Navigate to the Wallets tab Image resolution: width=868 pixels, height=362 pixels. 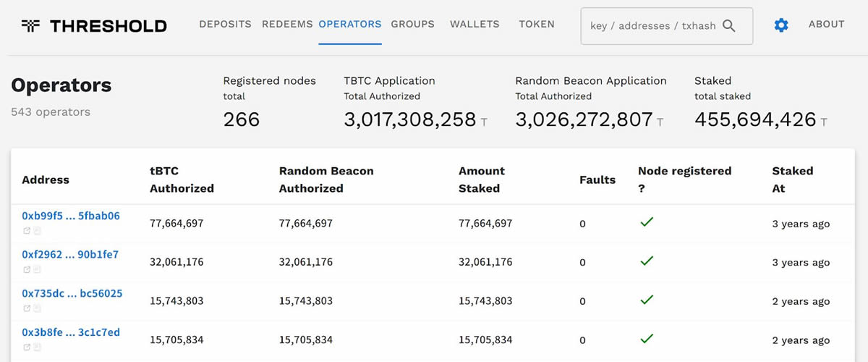click(475, 24)
